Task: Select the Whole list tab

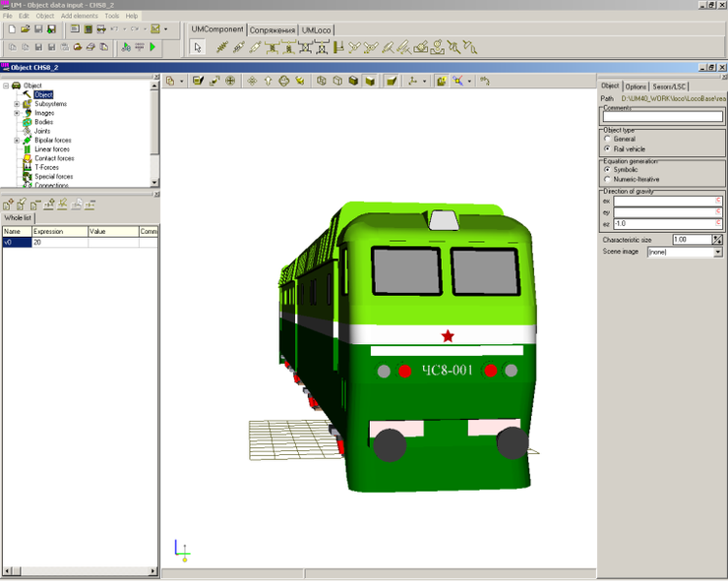Action: [18, 217]
